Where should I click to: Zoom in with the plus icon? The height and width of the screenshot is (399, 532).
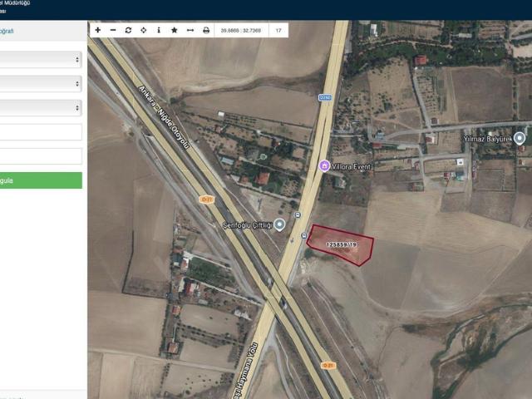(x=98, y=30)
